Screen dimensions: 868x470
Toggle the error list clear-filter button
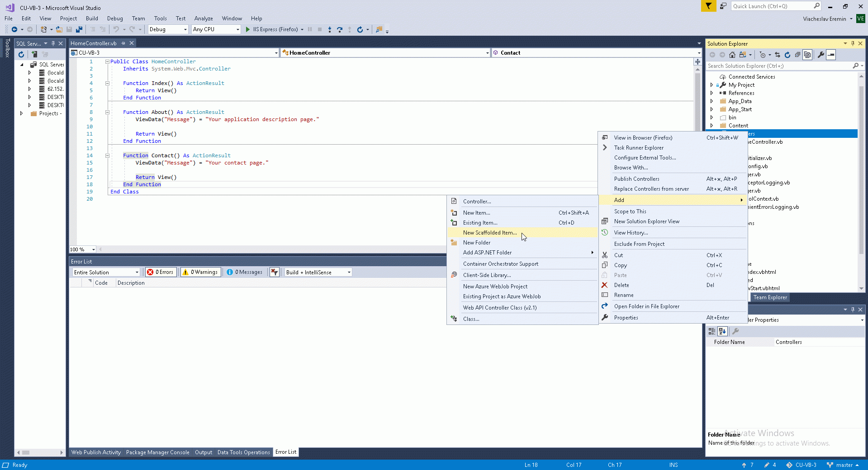tap(274, 272)
